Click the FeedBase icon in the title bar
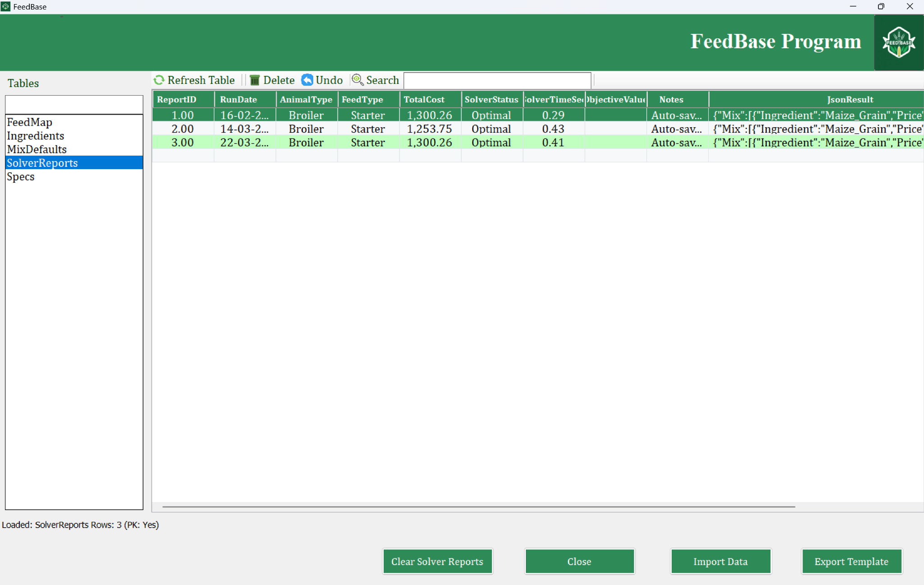 click(x=6, y=6)
